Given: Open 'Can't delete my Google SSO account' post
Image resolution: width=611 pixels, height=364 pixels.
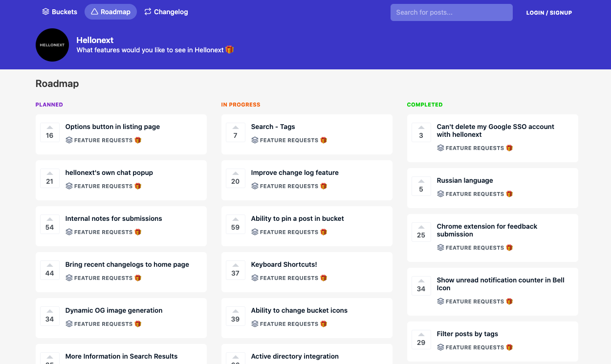Looking at the screenshot, I should 495,130.
